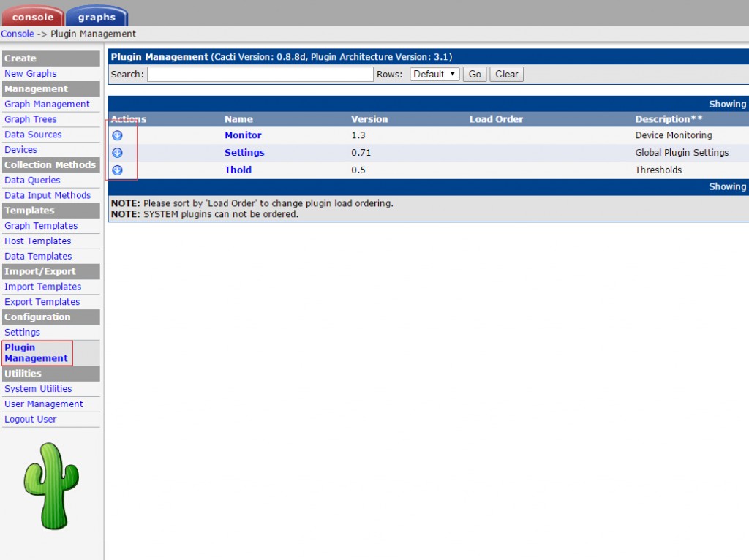Go to Graph Trees
This screenshot has height=560, width=749.
pyautogui.click(x=31, y=119)
